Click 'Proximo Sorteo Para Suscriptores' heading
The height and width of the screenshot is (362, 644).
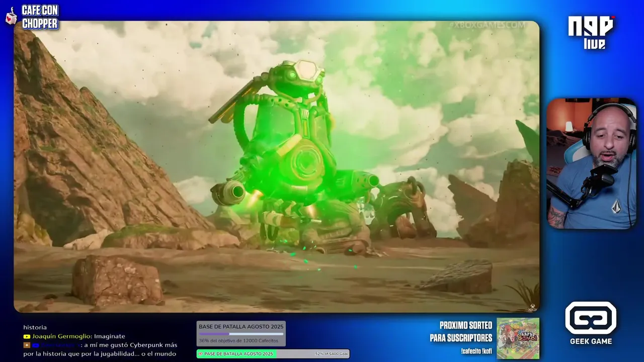(461, 331)
